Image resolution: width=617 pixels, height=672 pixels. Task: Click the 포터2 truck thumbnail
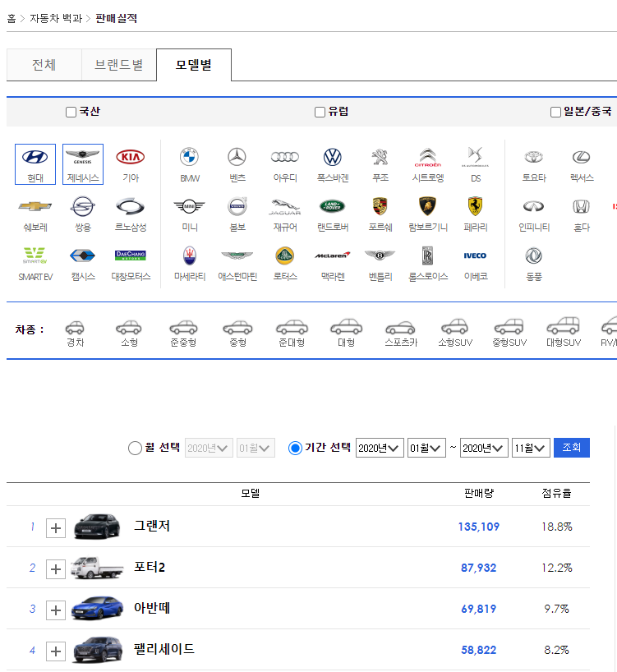point(97,568)
